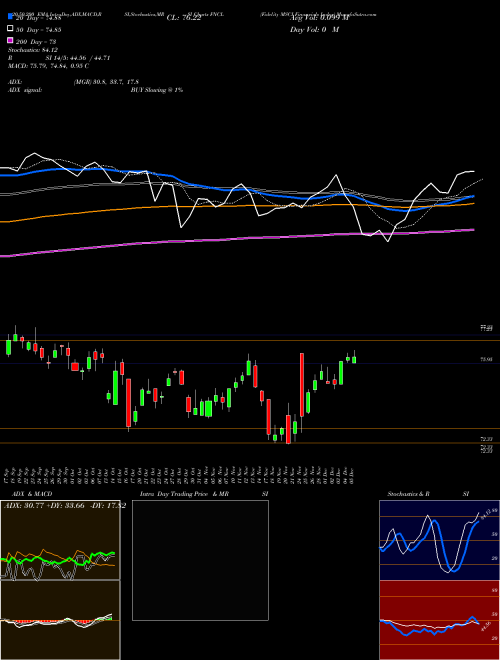
Task: Select the '50 Day - 74.85' legend text
Action: point(39,30)
